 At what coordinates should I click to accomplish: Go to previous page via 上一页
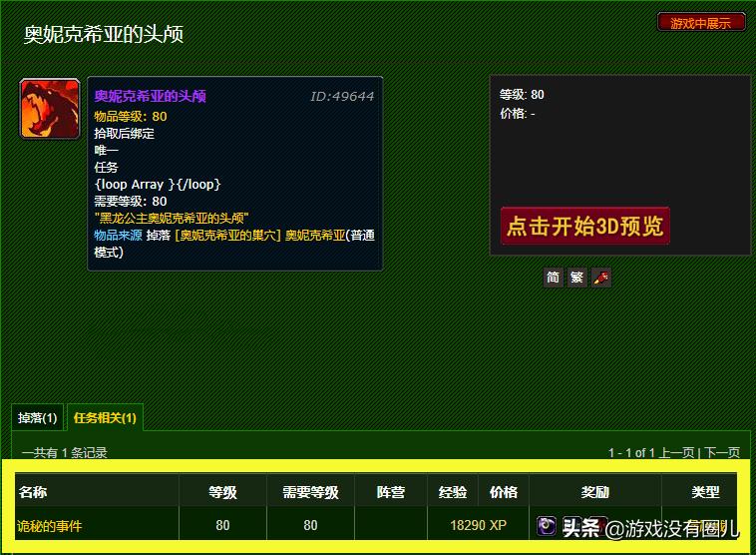[x=676, y=453]
